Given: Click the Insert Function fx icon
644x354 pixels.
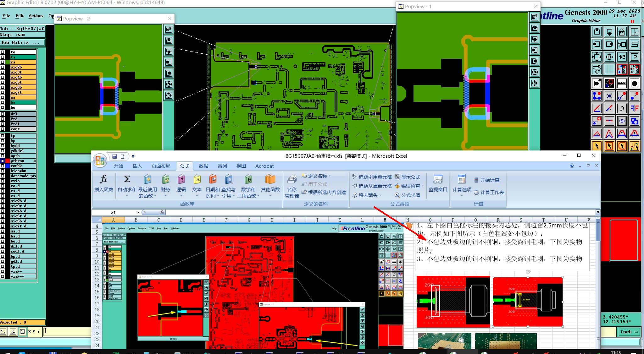Looking at the screenshot, I should 103,180.
